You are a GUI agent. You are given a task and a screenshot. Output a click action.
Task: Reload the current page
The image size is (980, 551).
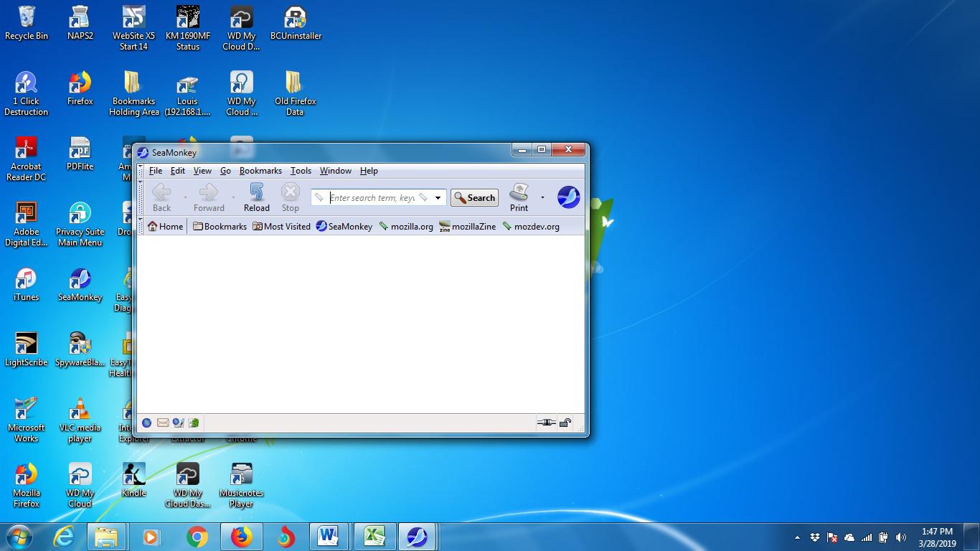click(256, 197)
